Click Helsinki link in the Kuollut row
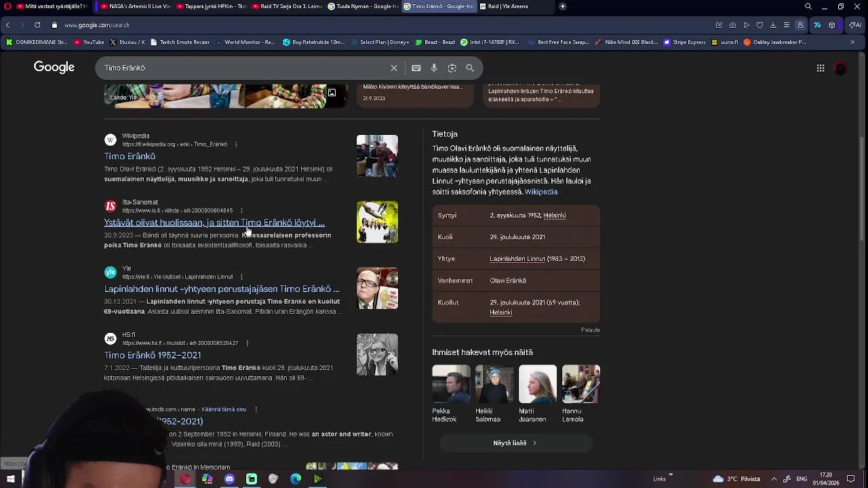This screenshot has height=488, width=868. click(501, 312)
